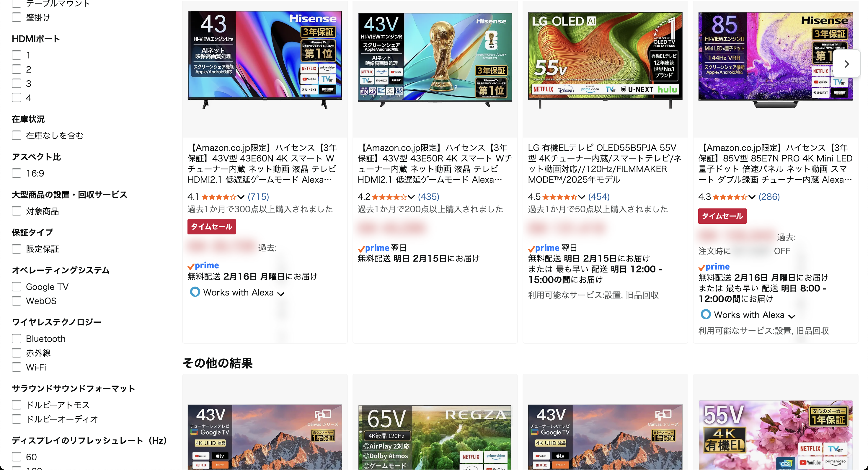
Task: Click prime logo on Hisense 43E50R listing
Action: [373, 248]
